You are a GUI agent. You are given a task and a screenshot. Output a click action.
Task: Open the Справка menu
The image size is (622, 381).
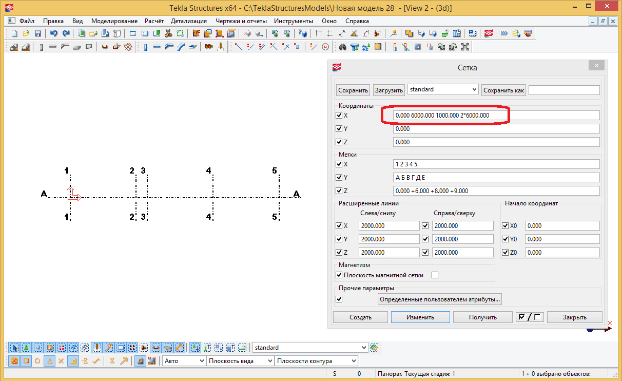[357, 21]
